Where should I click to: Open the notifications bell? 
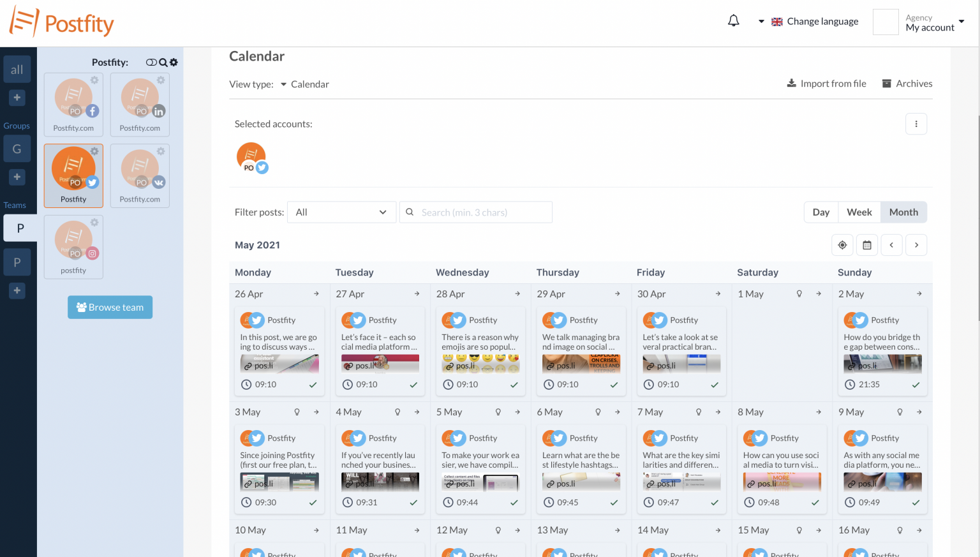734,21
